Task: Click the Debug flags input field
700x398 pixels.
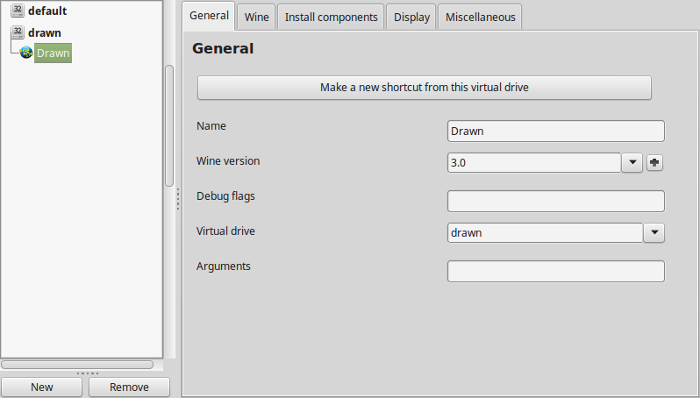Action: click(556, 201)
